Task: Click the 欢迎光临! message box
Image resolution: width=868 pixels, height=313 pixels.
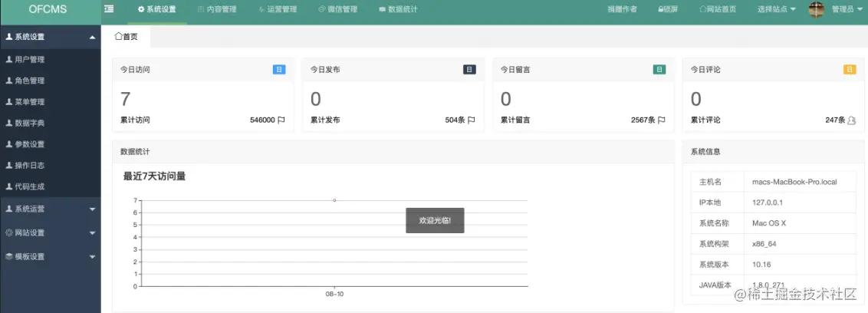Action: pyautogui.click(x=435, y=220)
